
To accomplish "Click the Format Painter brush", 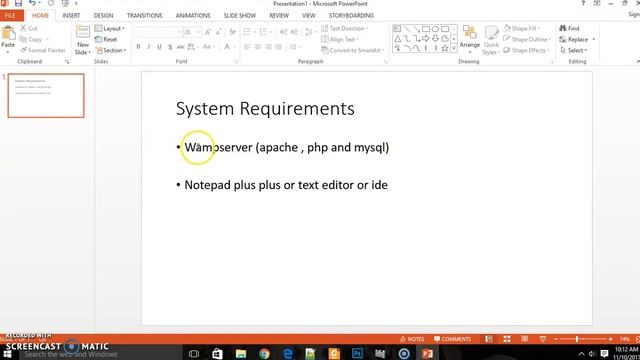I will coord(42,50).
